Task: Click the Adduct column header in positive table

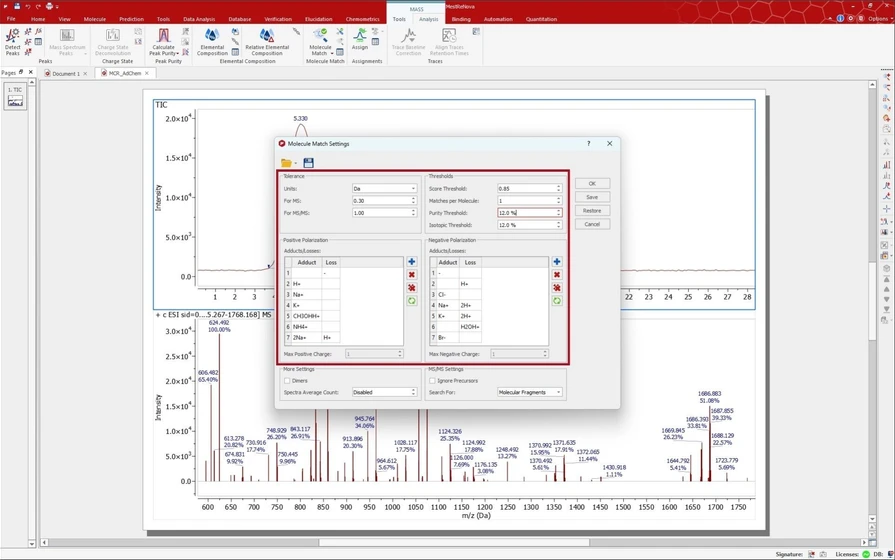Action: (x=307, y=262)
